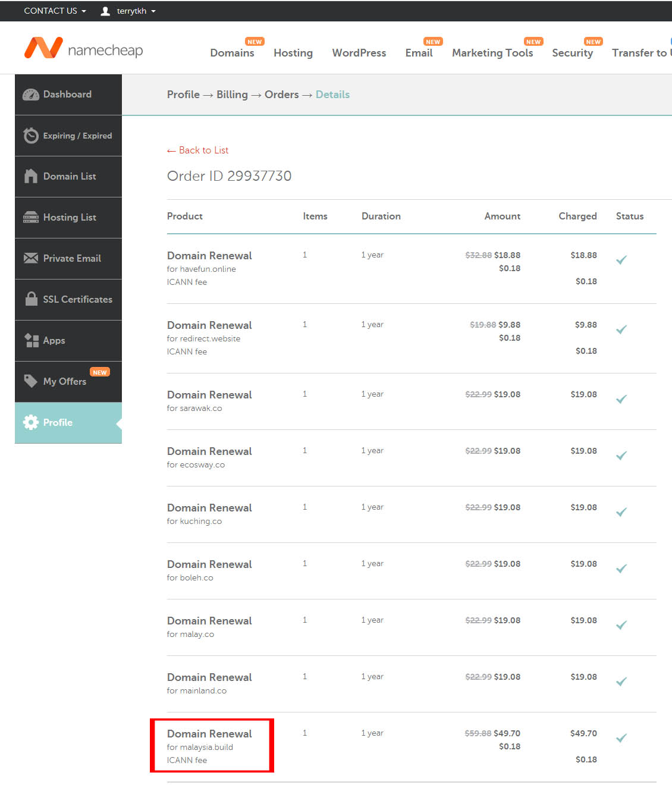Click 'for sarawak.co' domain text

coord(194,409)
